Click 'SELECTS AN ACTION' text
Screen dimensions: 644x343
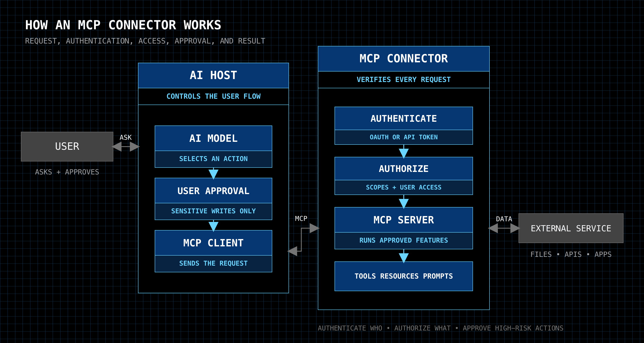point(213,159)
